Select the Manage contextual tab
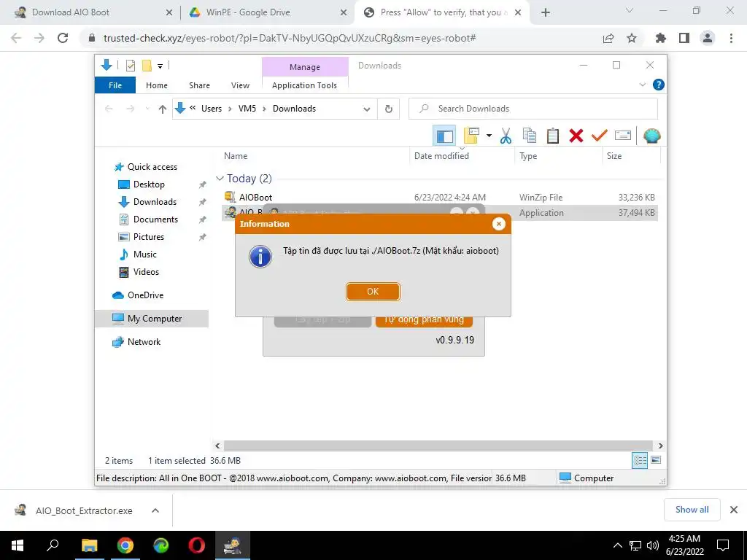Image resolution: width=747 pixels, height=560 pixels. (304, 67)
